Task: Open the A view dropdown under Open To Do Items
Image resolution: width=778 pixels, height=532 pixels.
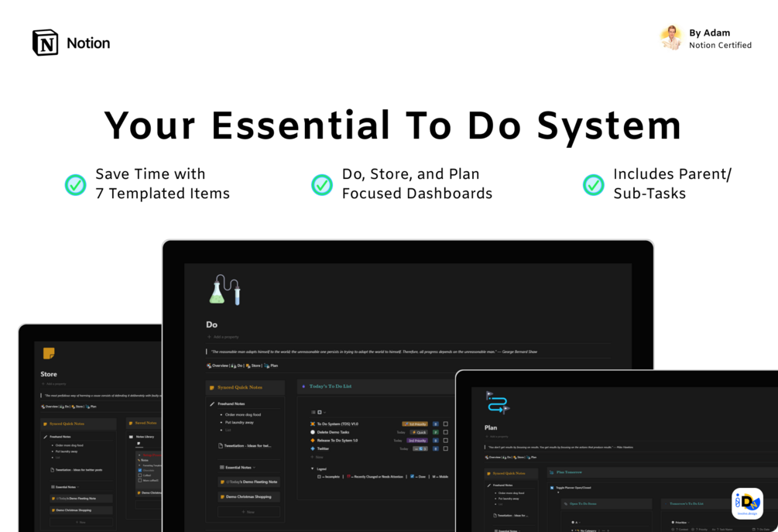Action: [x=578, y=523]
